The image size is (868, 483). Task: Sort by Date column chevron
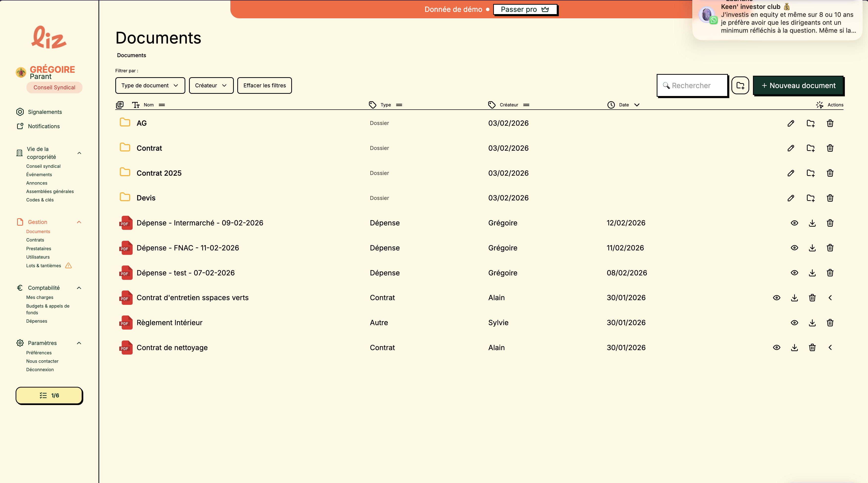pos(636,105)
